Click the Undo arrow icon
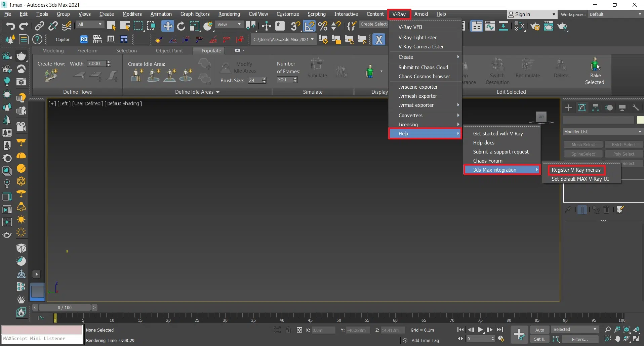Image resolution: width=644 pixels, height=346 pixels. 10,26
